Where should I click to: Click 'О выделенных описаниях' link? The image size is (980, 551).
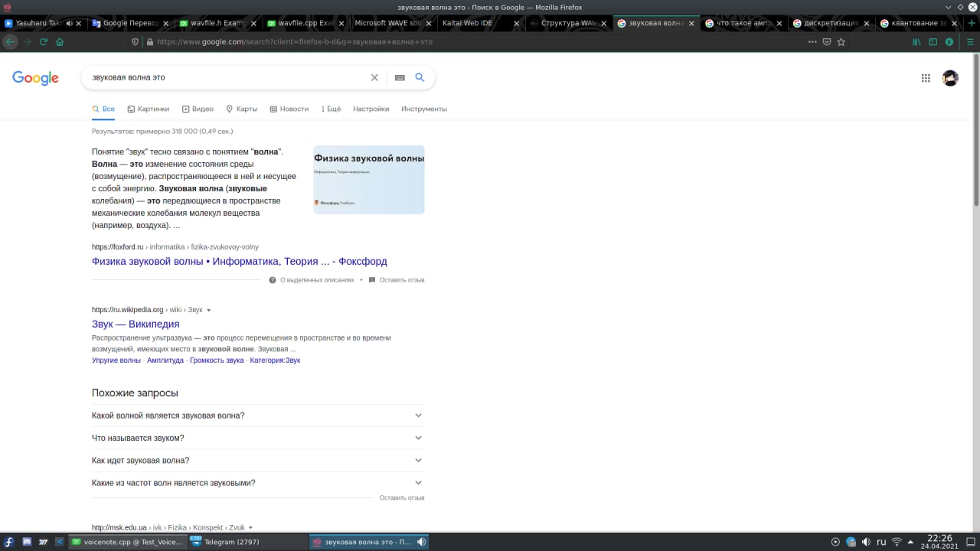(x=317, y=280)
